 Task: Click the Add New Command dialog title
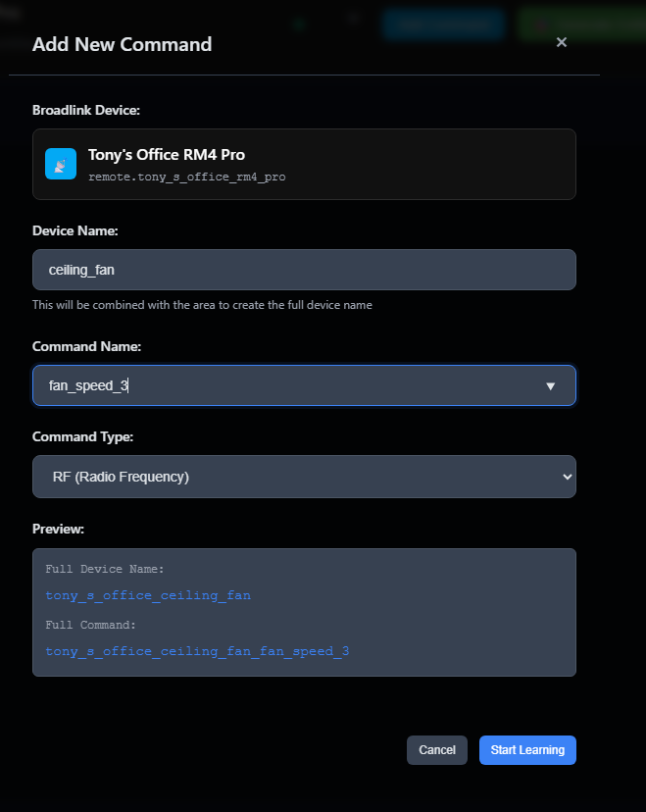coord(122,44)
